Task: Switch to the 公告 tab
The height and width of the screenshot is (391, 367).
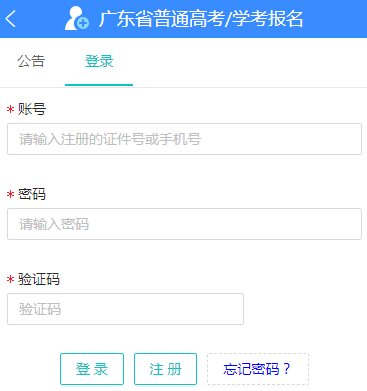Action: click(31, 61)
